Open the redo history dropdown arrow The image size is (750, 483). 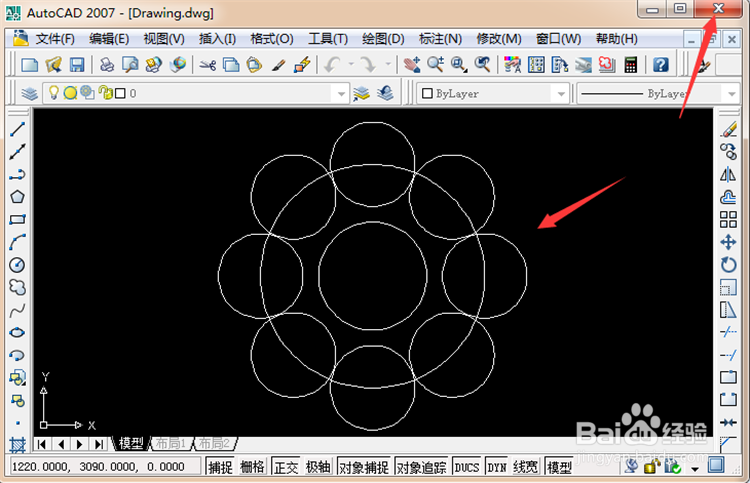[388, 65]
